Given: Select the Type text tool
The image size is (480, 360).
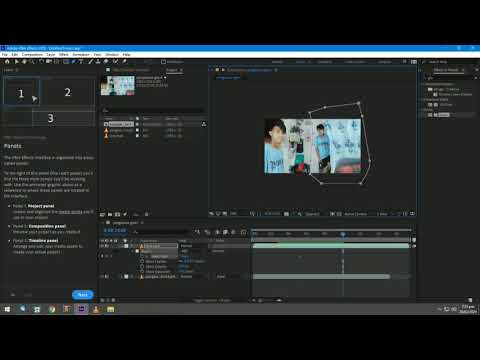Looking at the screenshot, I should coord(81,62).
